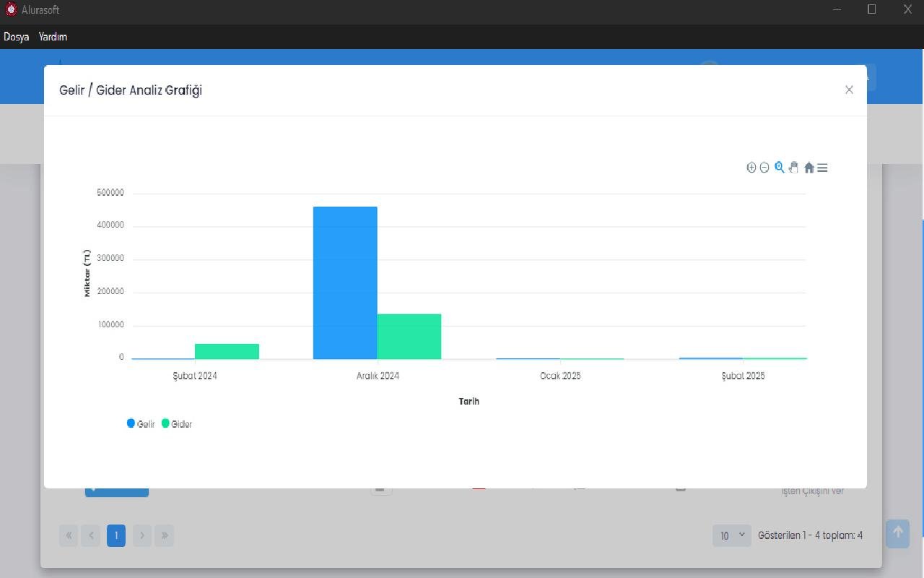
Task: Toggle the Gelir series in legend
Action: (x=141, y=424)
